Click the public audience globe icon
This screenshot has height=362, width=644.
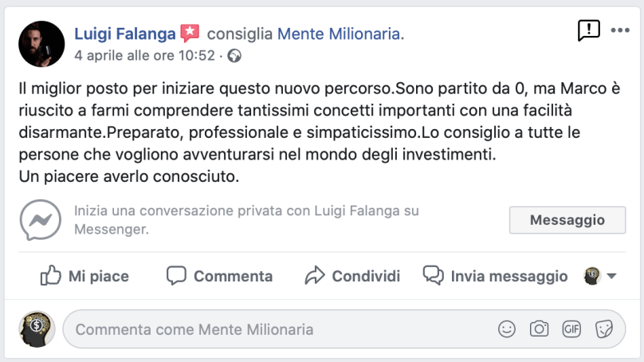coord(234,56)
